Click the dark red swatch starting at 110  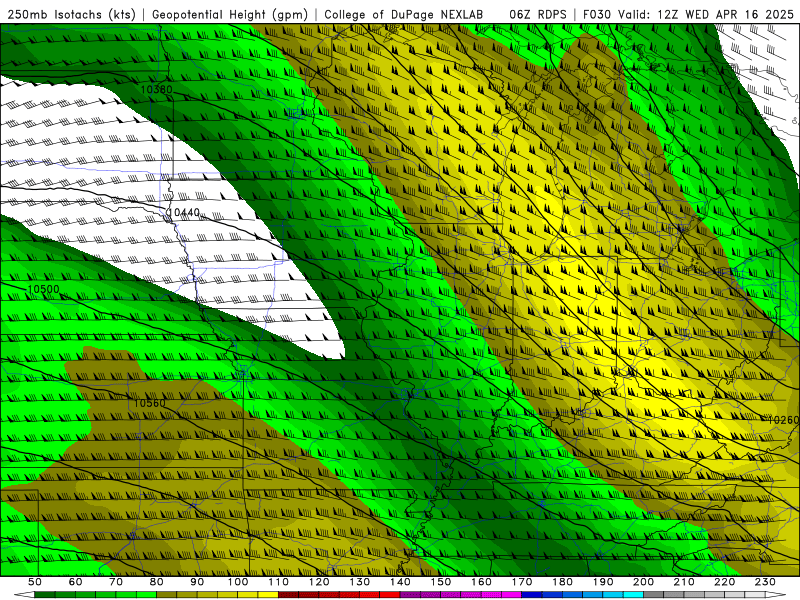(x=288, y=595)
